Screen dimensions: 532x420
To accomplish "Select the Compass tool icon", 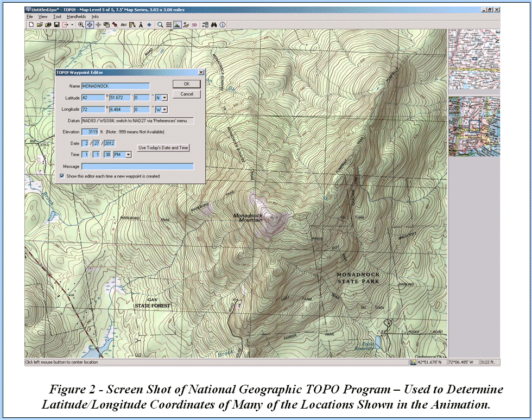I will click(x=141, y=25).
